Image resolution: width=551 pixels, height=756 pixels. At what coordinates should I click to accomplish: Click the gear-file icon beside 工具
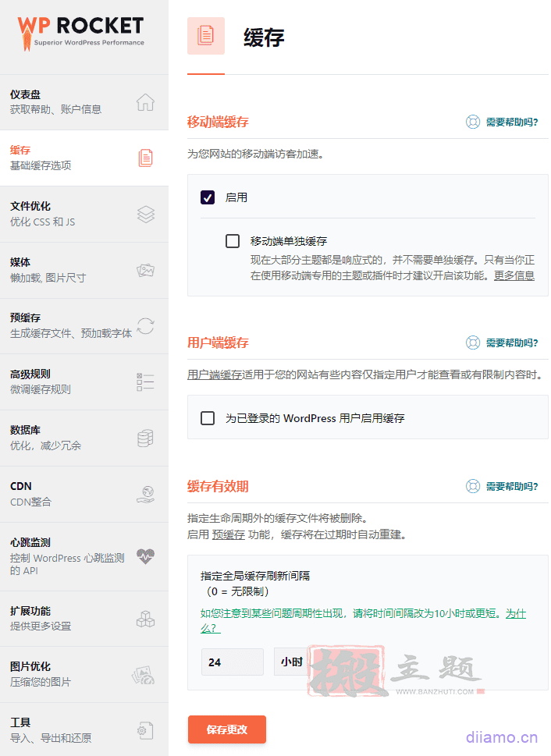145,730
